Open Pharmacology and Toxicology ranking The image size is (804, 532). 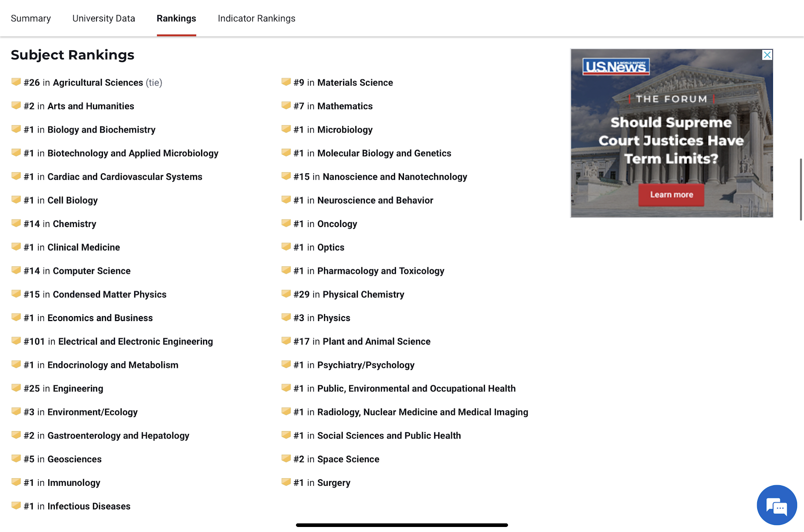pyautogui.click(x=381, y=271)
